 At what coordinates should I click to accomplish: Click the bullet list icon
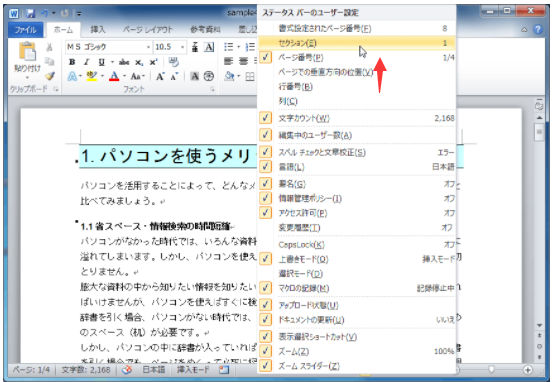(x=228, y=47)
